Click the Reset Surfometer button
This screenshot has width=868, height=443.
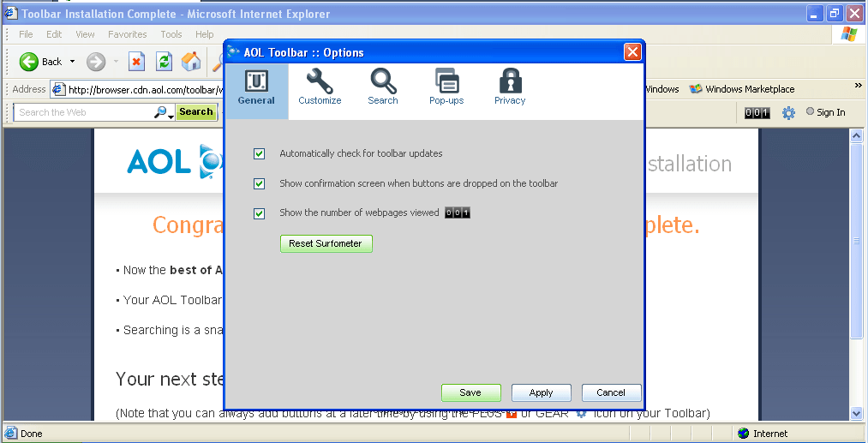(x=326, y=244)
